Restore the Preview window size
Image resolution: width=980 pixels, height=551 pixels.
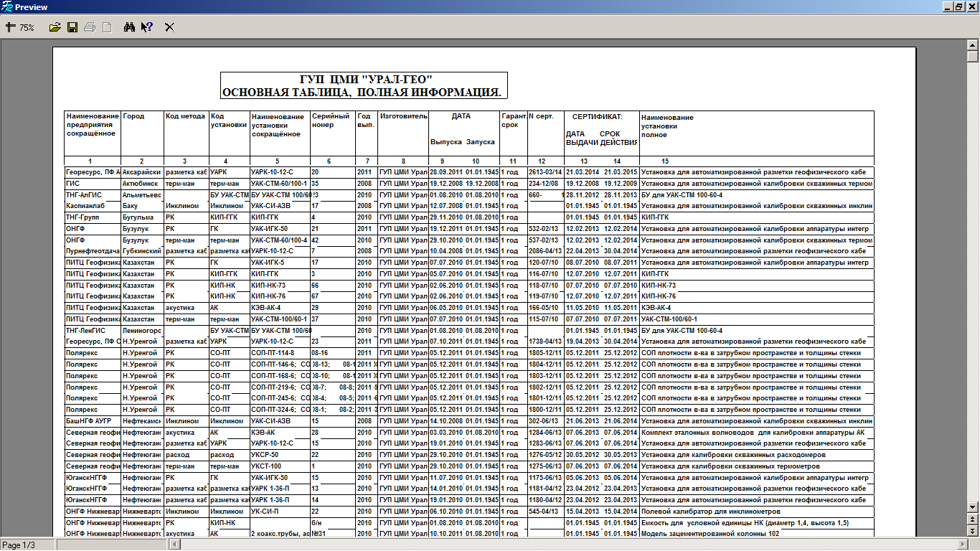(958, 7)
